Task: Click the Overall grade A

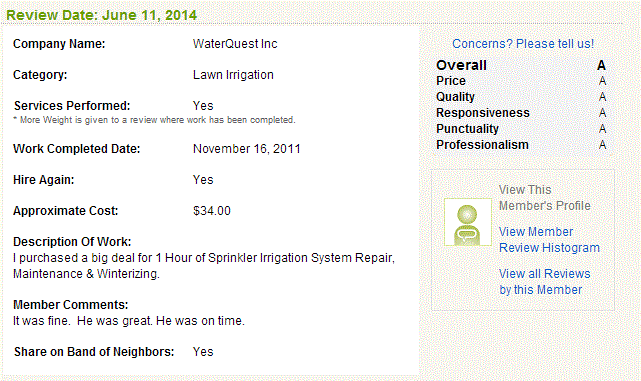Action: [601, 65]
